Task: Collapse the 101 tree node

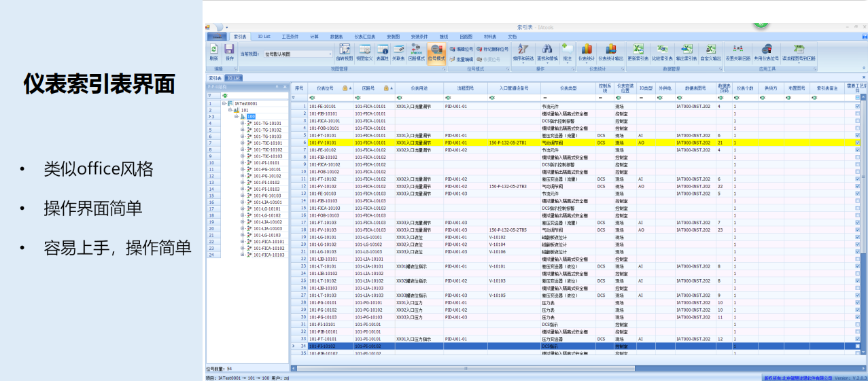Action: [x=230, y=110]
